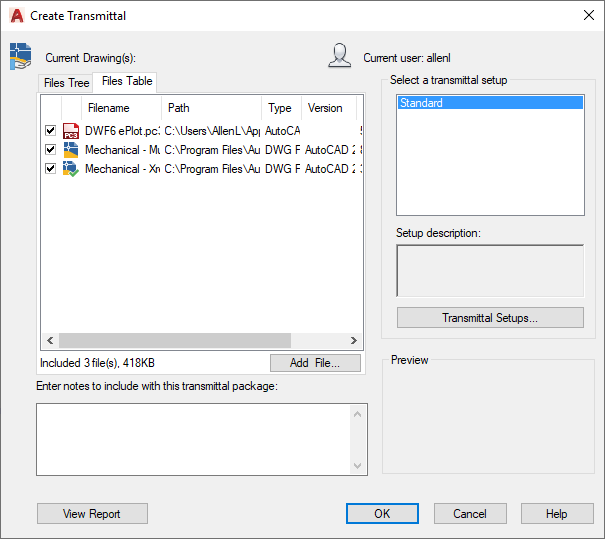Viewport: 605px width, 539px height.
Task: Click the files table scroll right arrow
Action: (x=354, y=340)
